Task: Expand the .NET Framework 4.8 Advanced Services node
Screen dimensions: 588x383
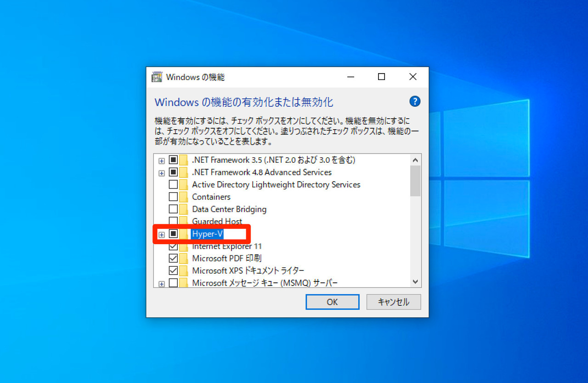Action: (x=161, y=173)
